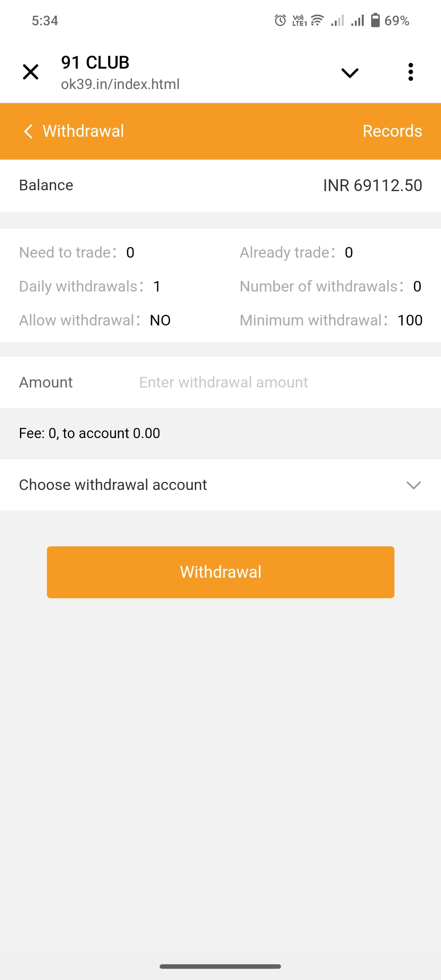Tap the INR 69112.50 balance value
This screenshot has width=441, height=980.
pos(372,185)
